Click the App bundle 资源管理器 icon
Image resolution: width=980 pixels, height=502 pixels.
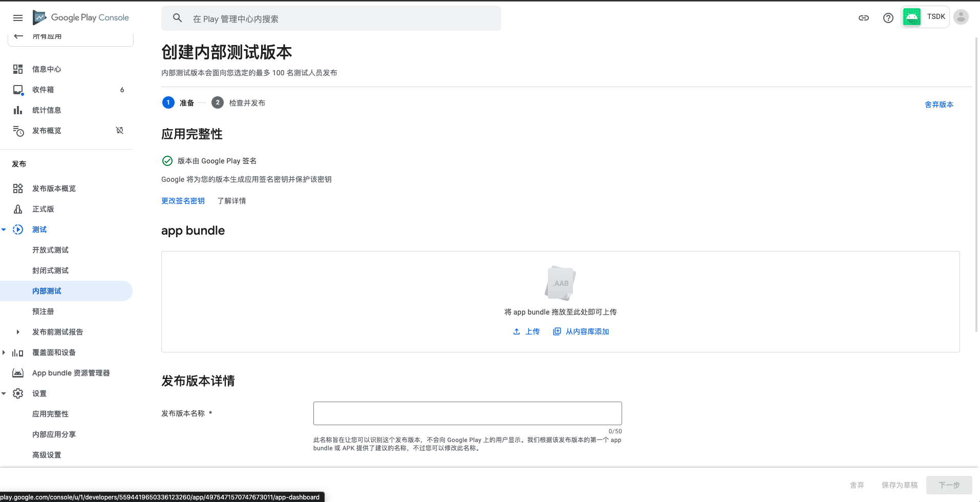tap(18, 373)
